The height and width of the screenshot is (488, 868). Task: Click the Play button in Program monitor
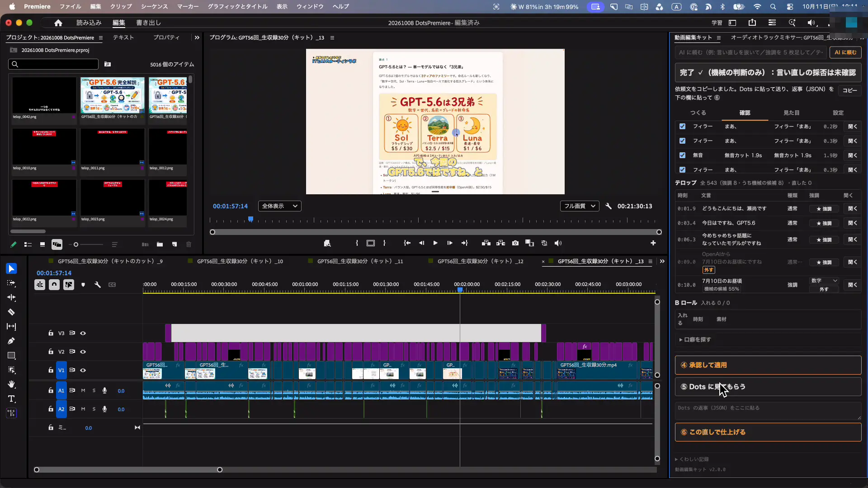click(435, 243)
